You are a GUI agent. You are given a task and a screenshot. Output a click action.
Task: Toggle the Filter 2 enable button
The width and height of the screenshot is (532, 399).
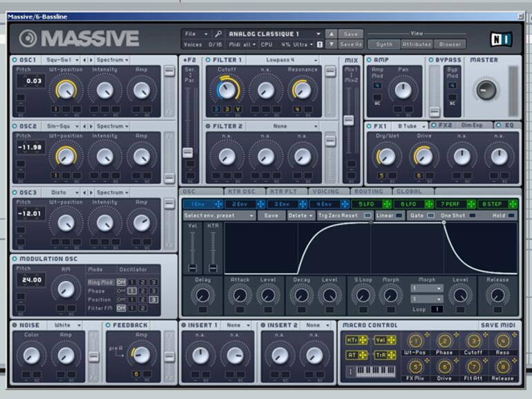[208, 126]
